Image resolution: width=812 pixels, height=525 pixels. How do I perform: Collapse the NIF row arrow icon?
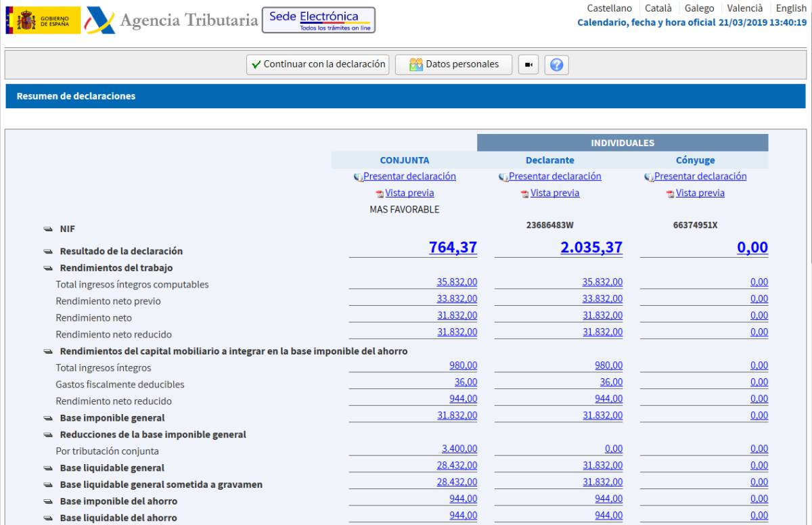tap(48, 229)
